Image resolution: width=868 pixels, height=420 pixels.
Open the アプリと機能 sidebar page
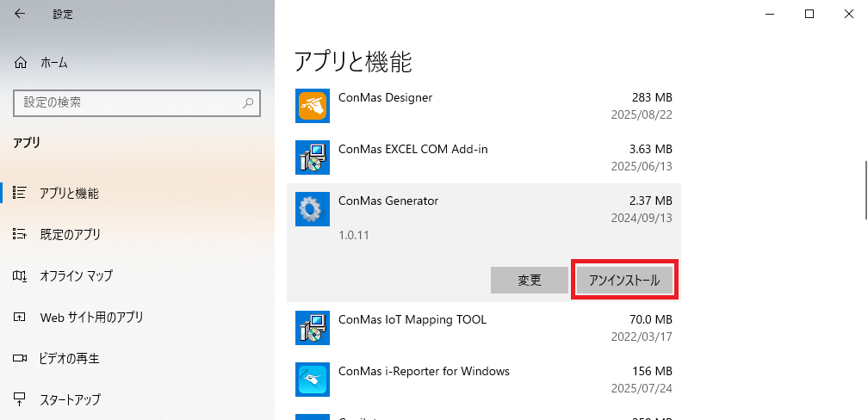point(69,193)
